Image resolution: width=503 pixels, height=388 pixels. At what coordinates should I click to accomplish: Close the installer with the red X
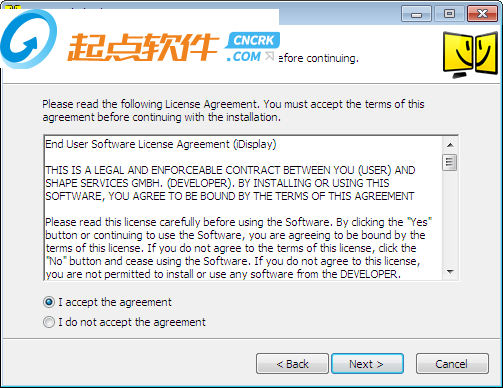click(x=482, y=14)
